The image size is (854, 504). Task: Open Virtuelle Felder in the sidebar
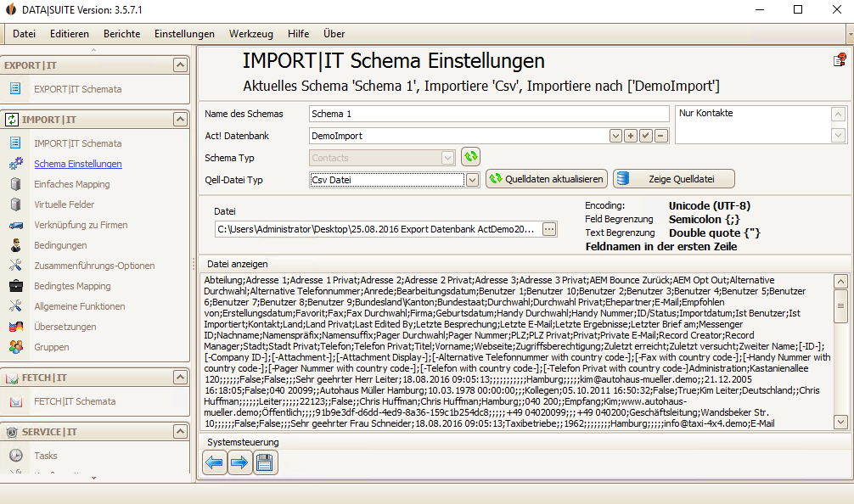click(65, 204)
